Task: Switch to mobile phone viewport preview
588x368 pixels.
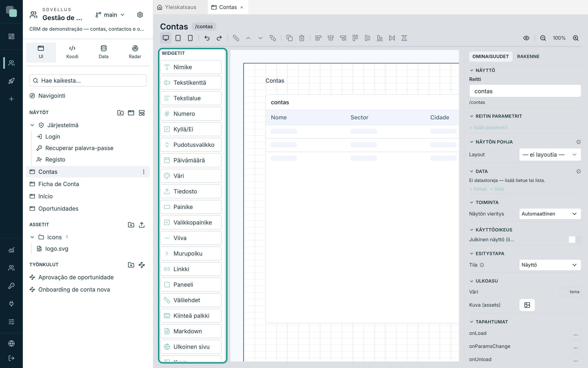Action: coord(190,38)
